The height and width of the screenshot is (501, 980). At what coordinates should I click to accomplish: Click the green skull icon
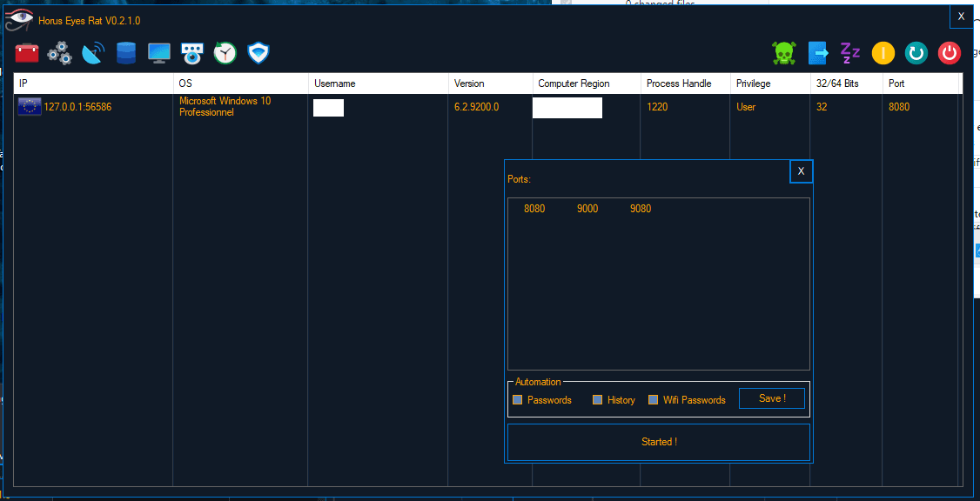pos(784,54)
